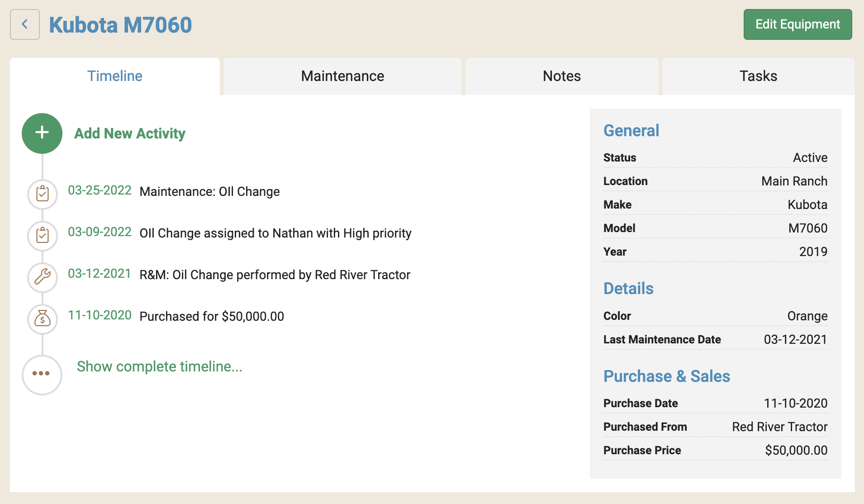
Task: Switch to the Tasks tab
Action: pyautogui.click(x=758, y=76)
